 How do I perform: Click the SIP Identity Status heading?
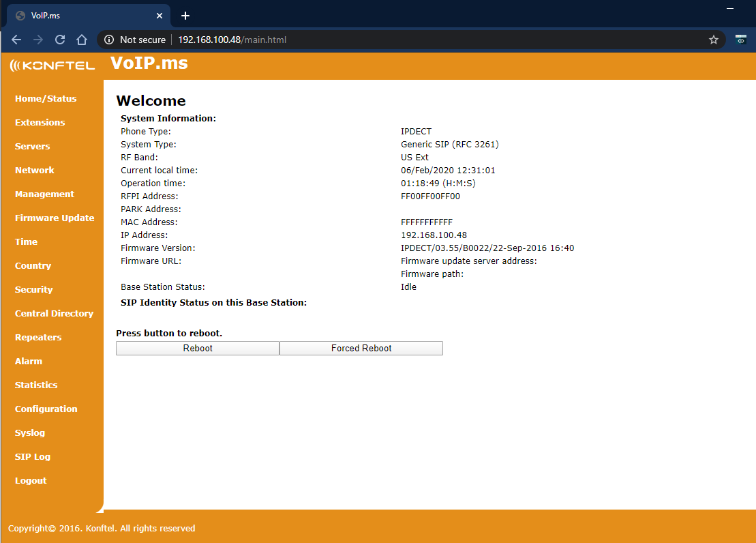coord(213,303)
